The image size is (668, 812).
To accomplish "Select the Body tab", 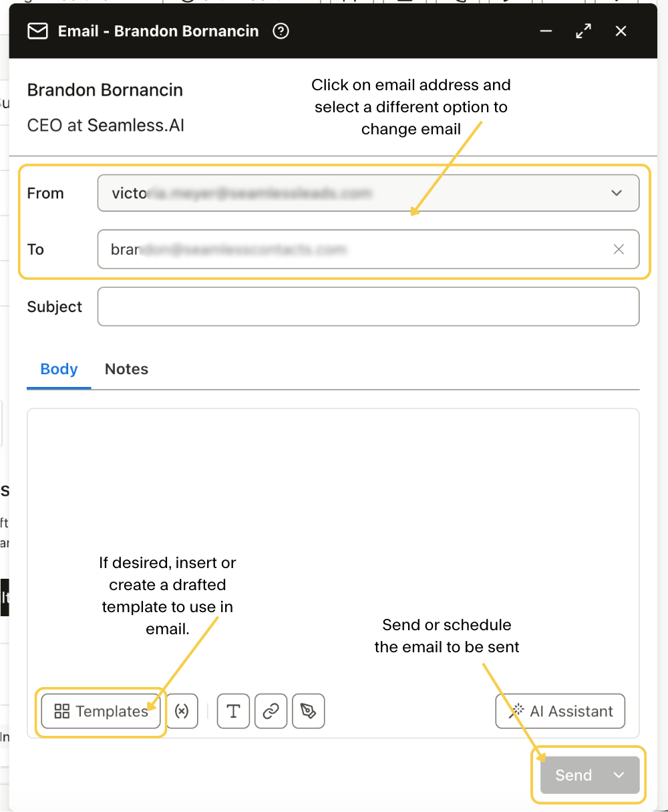I will pyautogui.click(x=58, y=369).
